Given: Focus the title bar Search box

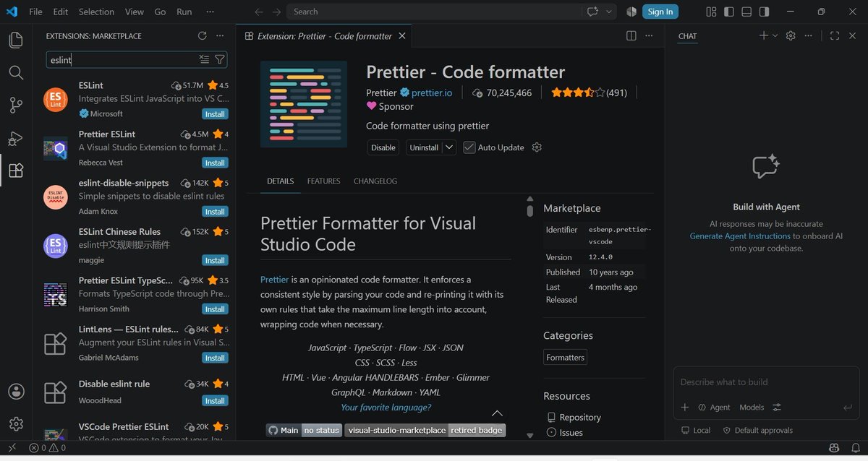Looking at the screenshot, I should (434, 12).
